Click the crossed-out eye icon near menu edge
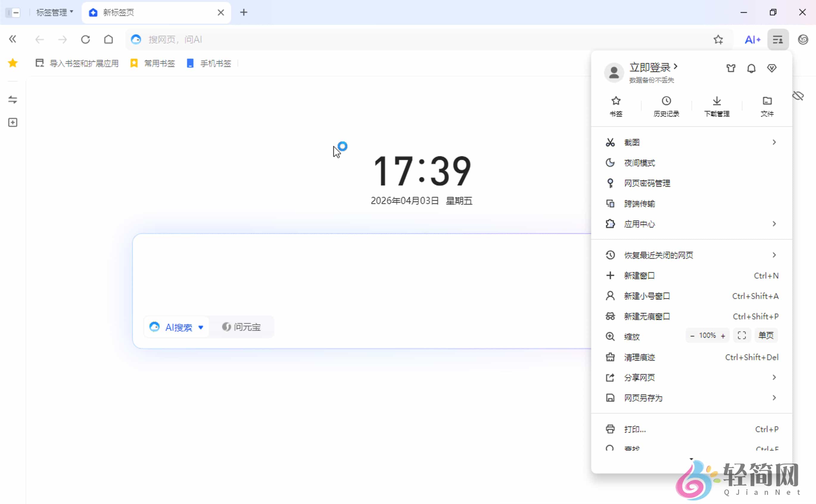This screenshot has height=504, width=816. click(x=798, y=96)
